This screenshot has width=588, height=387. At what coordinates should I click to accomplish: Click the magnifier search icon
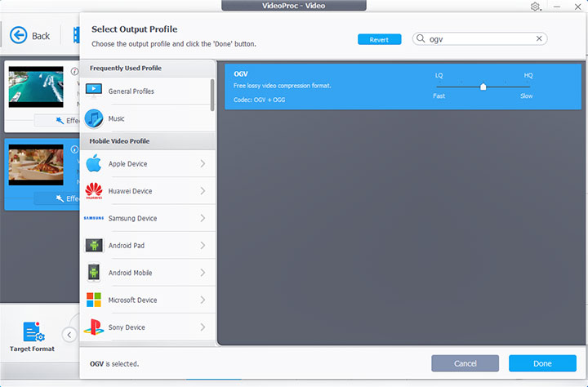(421, 38)
